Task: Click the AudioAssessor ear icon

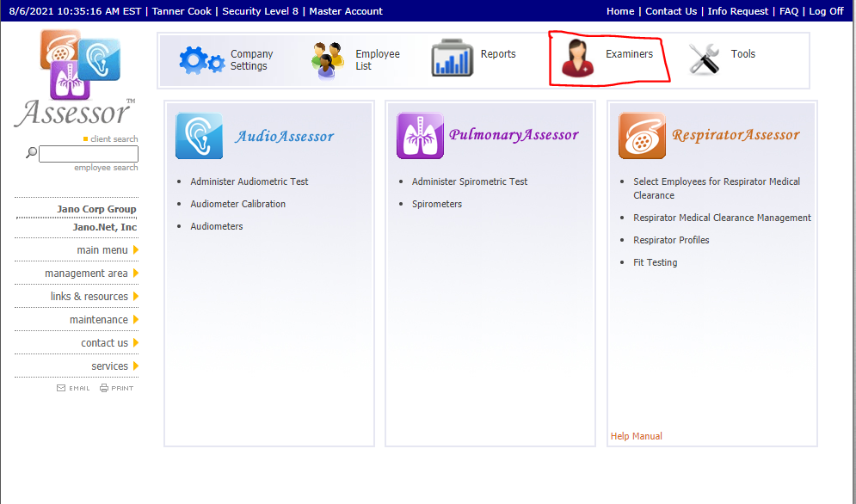Action: (x=200, y=136)
